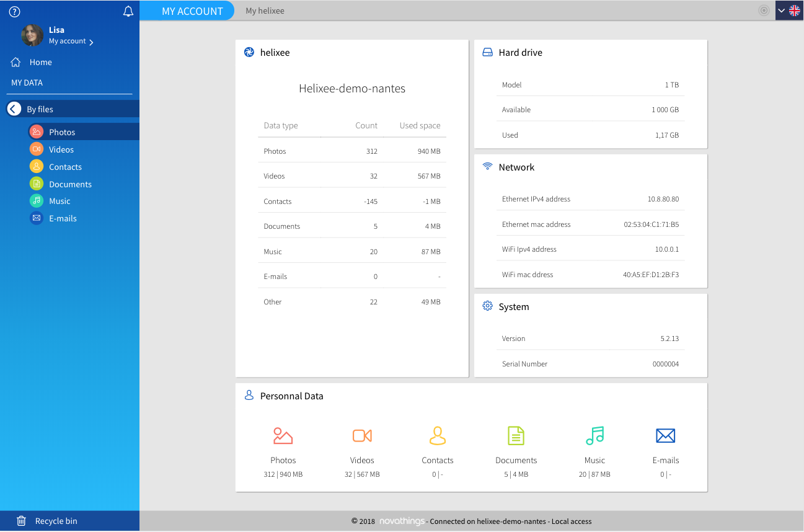This screenshot has height=532, width=804.
Task: Click the 5.2.13 version value
Action: point(669,339)
